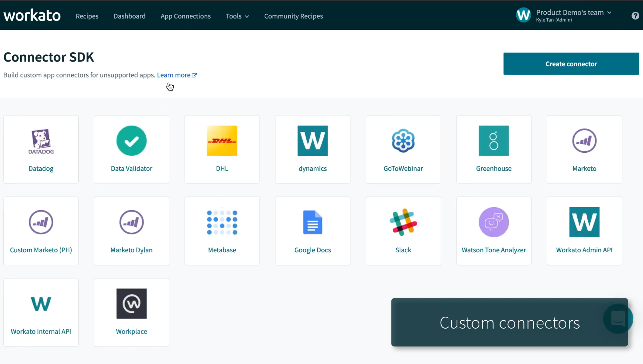
Task: Click the Datadog name label
Action: coord(41,168)
